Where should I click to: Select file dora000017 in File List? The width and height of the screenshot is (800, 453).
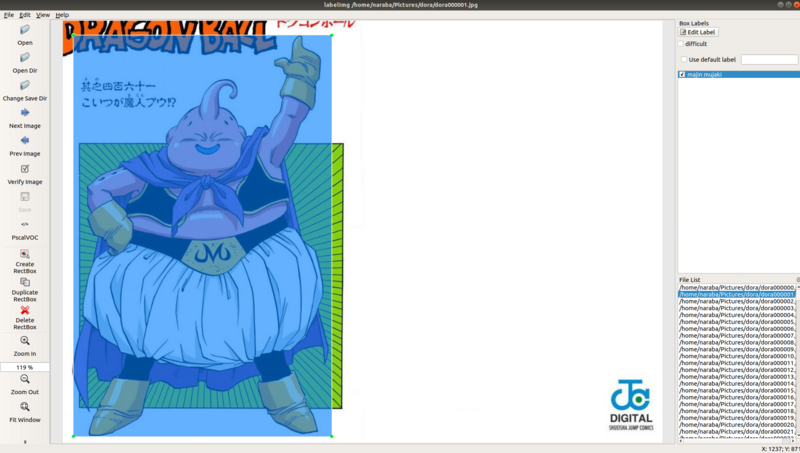(x=737, y=405)
